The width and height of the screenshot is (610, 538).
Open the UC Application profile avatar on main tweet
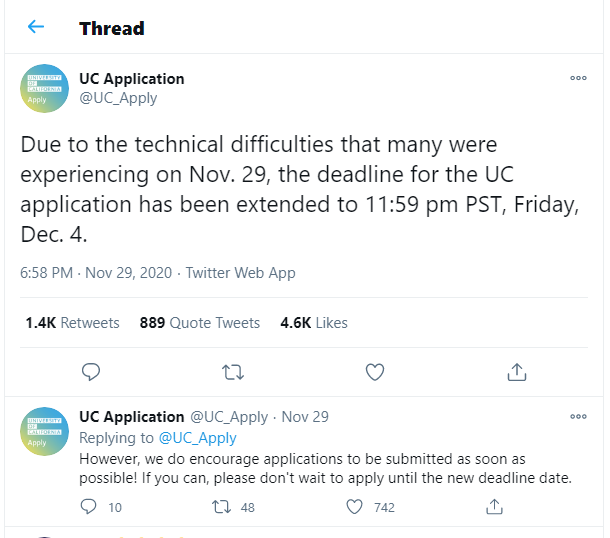(44, 89)
